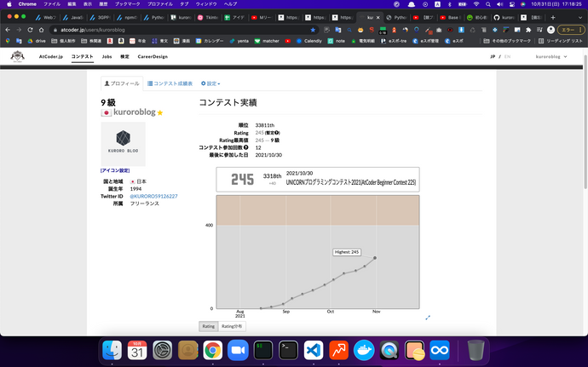This screenshot has height=367, width=588.
Task: Open the アイコン設定 link
Action: click(x=115, y=170)
